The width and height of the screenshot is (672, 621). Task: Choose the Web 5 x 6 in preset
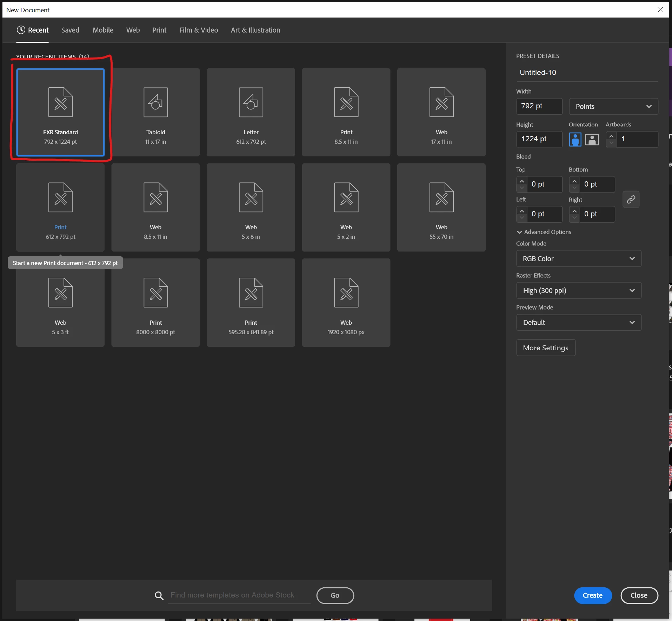(x=251, y=207)
